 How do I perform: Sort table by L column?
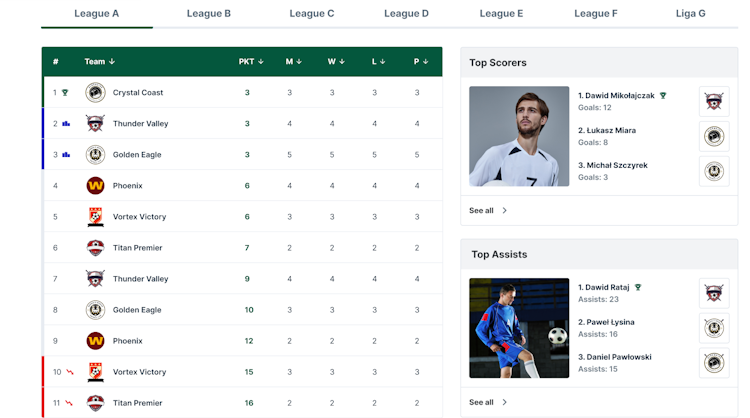point(378,62)
